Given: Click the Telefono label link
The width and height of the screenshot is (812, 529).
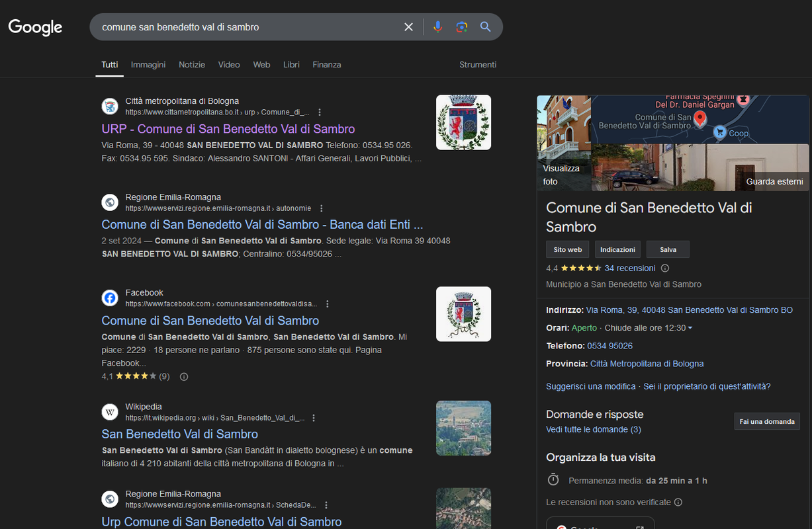Looking at the screenshot, I should click(565, 346).
